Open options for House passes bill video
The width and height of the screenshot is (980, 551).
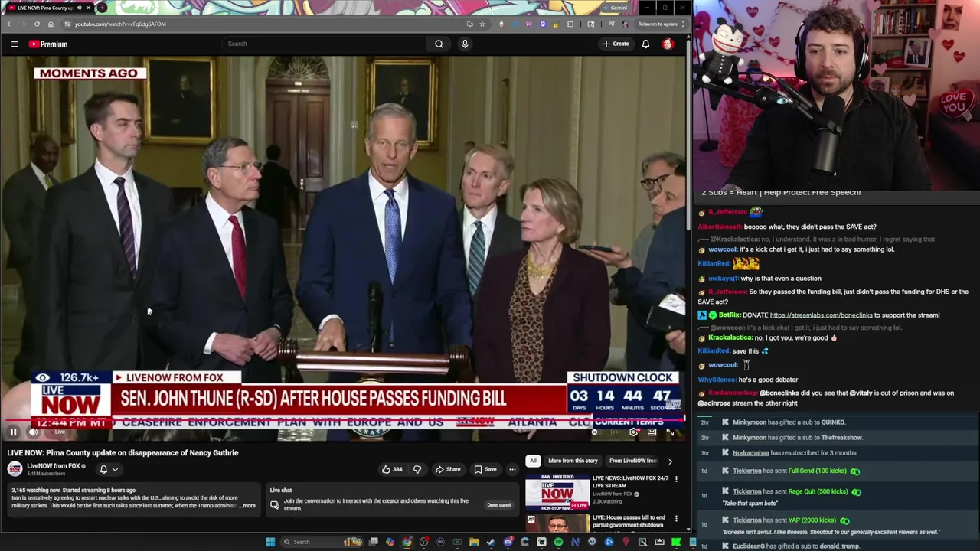pyautogui.click(x=676, y=518)
